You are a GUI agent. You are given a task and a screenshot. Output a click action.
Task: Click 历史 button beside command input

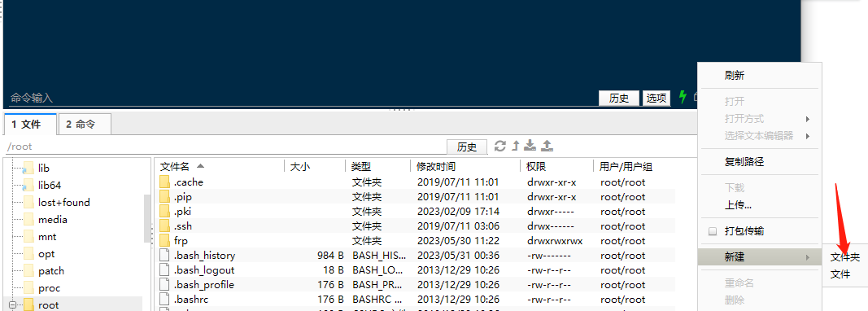click(619, 99)
